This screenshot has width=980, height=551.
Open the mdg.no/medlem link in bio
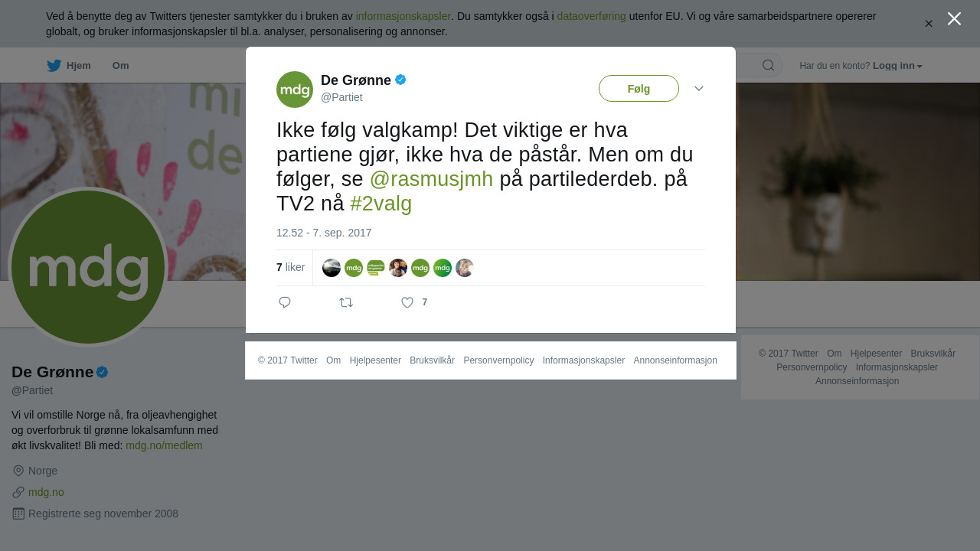click(164, 445)
